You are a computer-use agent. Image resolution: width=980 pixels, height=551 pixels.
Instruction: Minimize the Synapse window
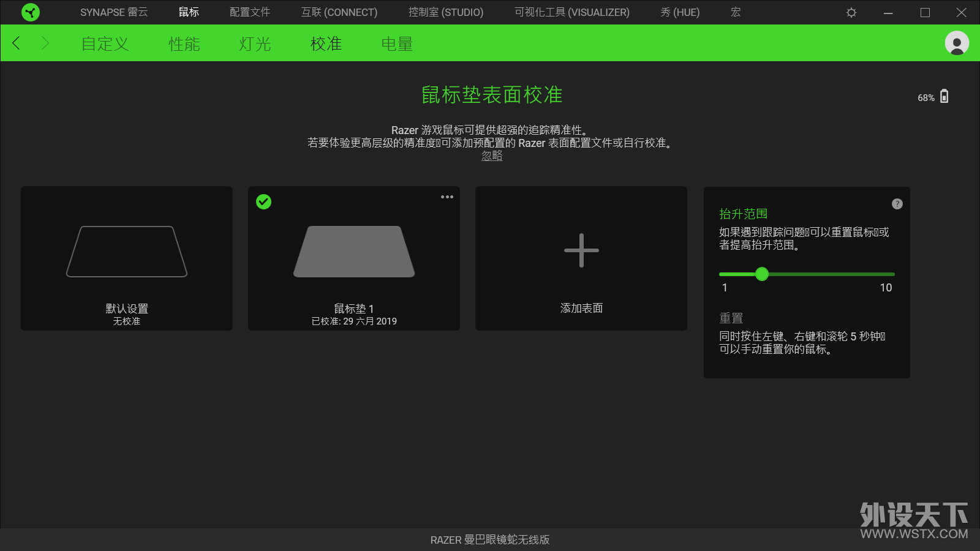coord(888,12)
